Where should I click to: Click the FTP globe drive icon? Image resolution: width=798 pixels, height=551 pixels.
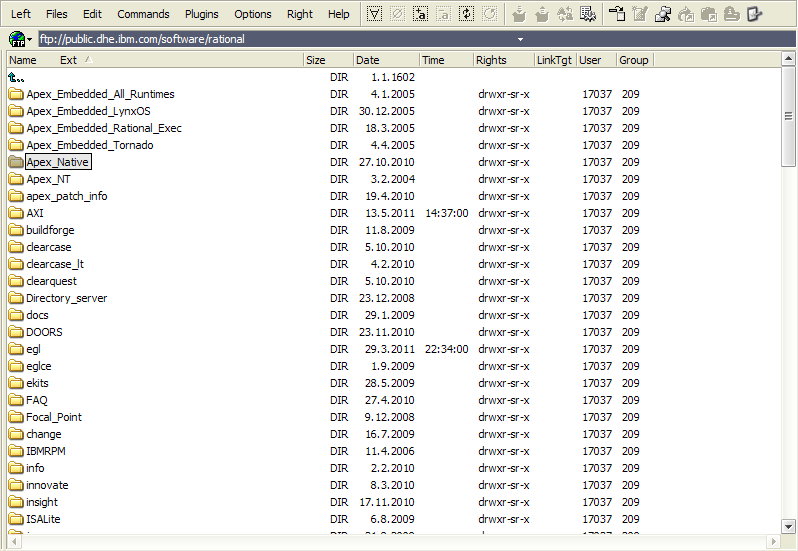pyautogui.click(x=17, y=39)
